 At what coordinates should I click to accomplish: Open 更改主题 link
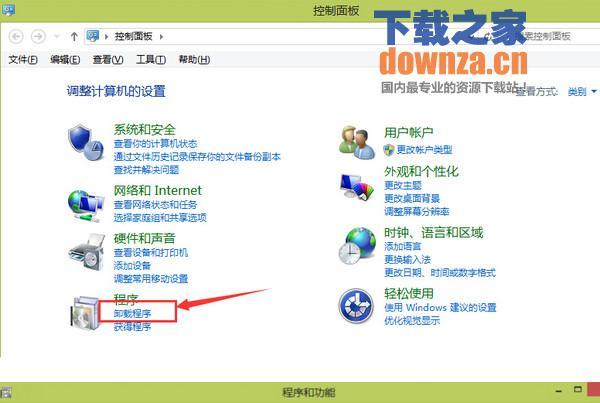pyautogui.click(x=403, y=186)
